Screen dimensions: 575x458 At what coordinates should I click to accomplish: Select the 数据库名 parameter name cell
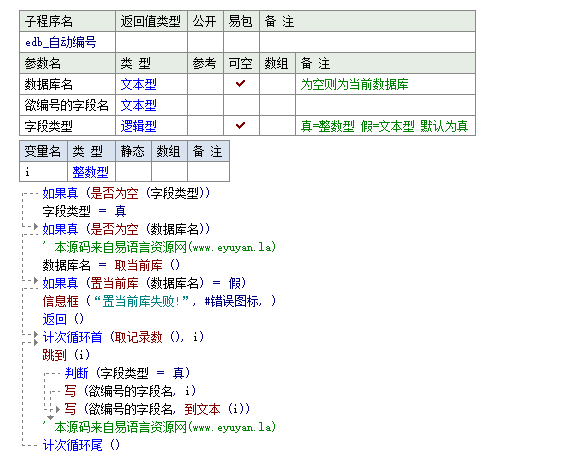67,84
